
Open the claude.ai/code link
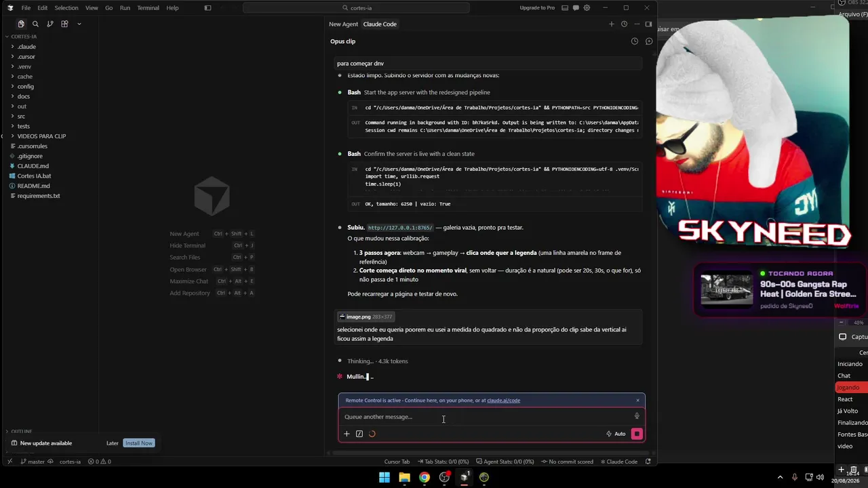coord(503,401)
